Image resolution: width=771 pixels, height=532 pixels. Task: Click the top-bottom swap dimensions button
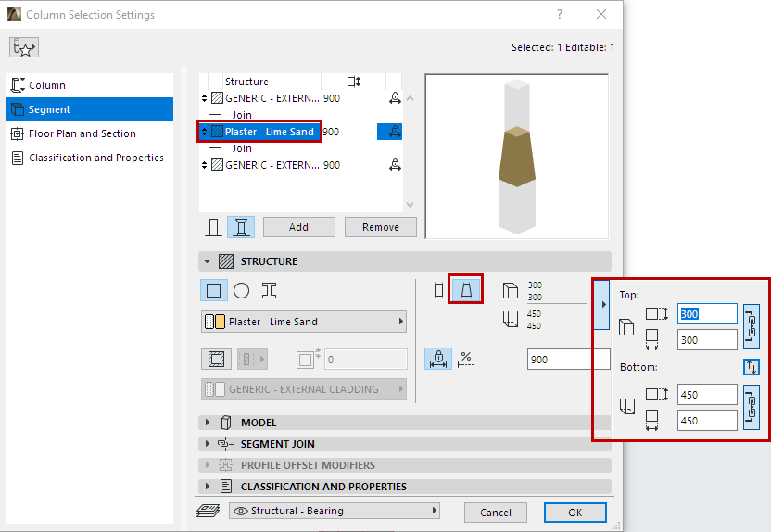(x=752, y=367)
